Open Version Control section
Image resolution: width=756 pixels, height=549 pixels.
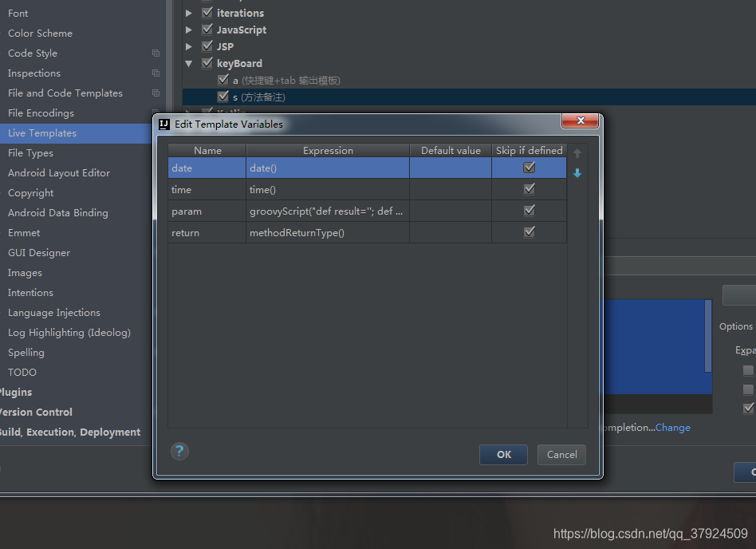coord(36,413)
